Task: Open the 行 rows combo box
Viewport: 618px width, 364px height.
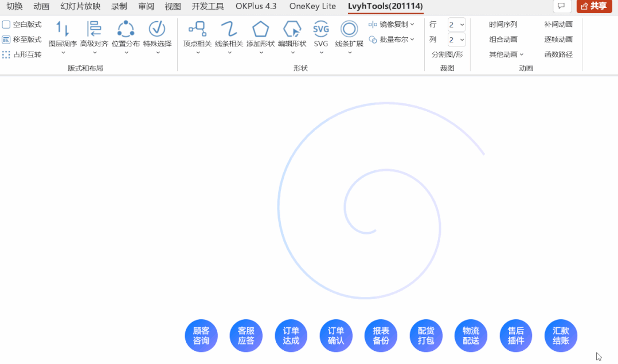Action: coord(456,25)
